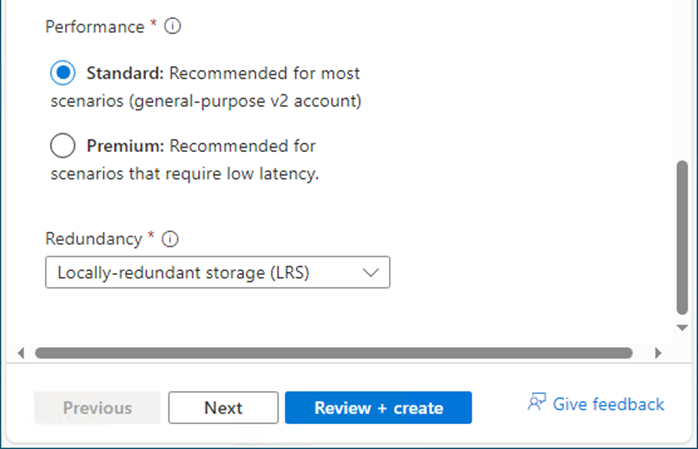Image resolution: width=698 pixels, height=449 pixels.
Task: Click the Next button
Action: (x=223, y=408)
